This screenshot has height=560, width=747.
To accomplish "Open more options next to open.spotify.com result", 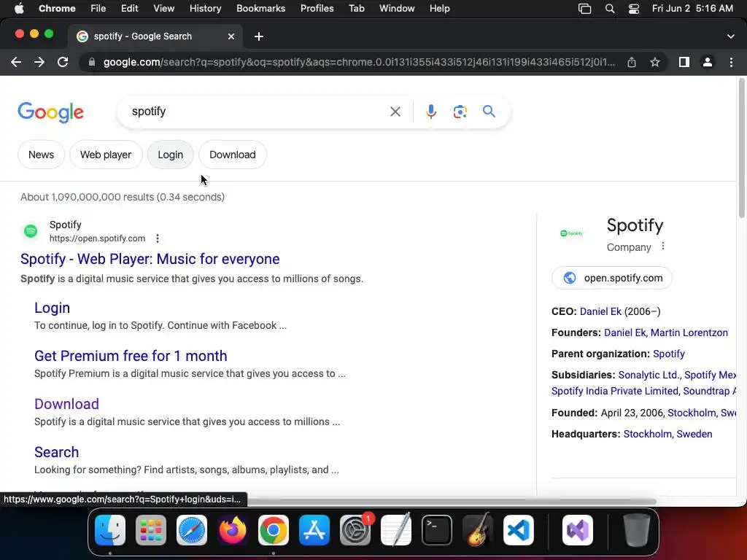I will [x=158, y=238].
